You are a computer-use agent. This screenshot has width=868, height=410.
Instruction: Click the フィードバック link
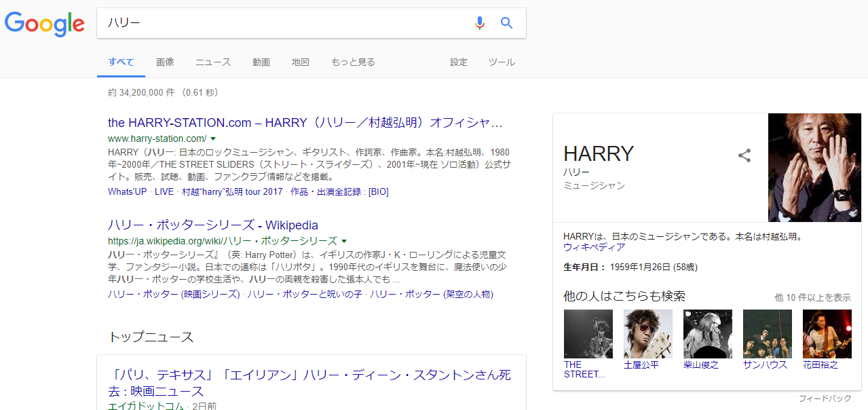tap(825, 398)
